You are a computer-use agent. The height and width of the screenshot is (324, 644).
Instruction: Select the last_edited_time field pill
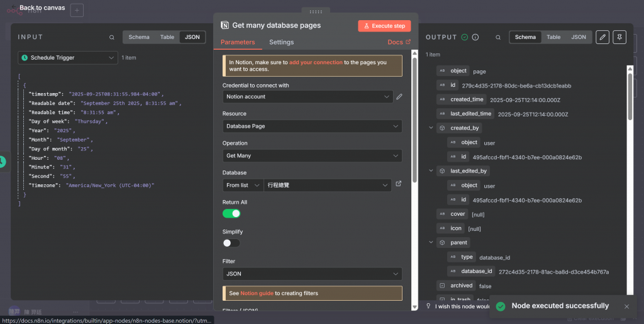point(465,114)
